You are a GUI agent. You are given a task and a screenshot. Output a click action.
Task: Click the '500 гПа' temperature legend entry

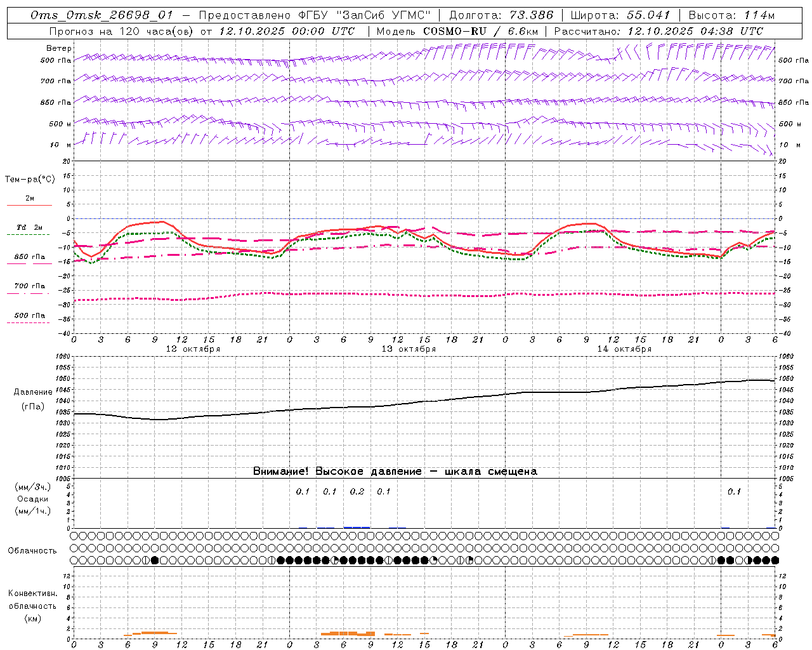[30, 315]
